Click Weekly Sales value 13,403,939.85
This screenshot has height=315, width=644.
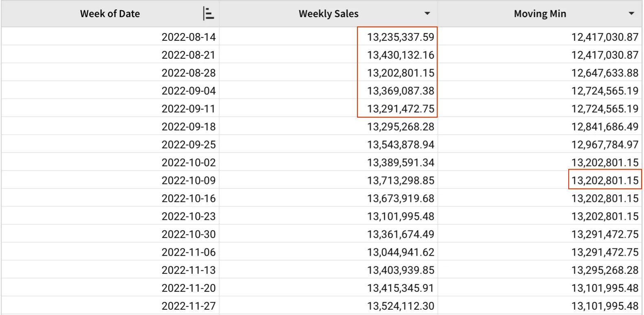coord(401,270)
